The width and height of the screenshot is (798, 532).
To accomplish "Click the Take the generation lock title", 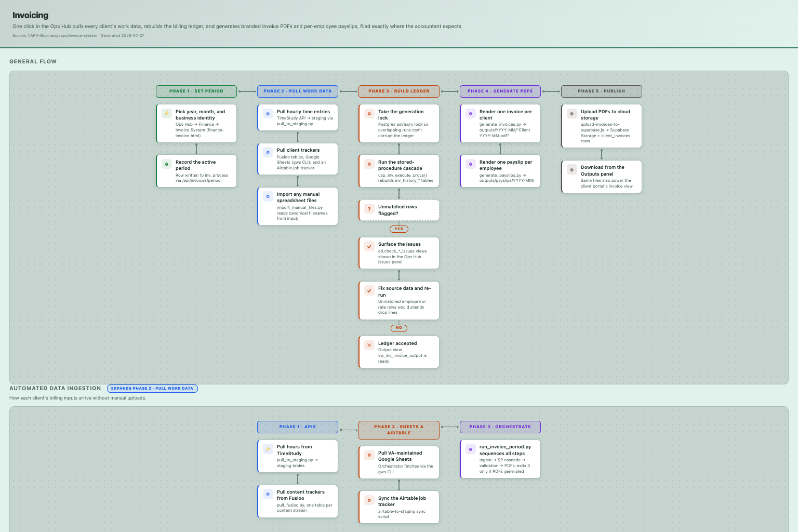I will pos(401,115).
